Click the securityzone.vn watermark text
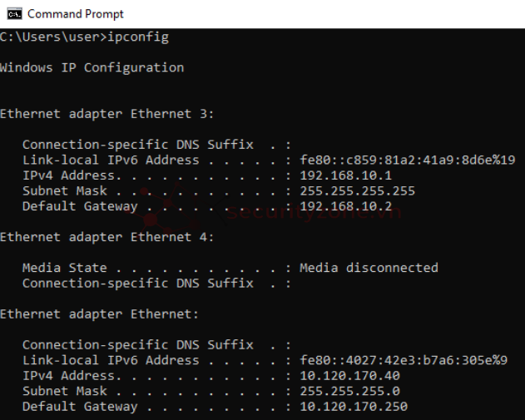Screen dimensions: 525x420 (314, 211)
